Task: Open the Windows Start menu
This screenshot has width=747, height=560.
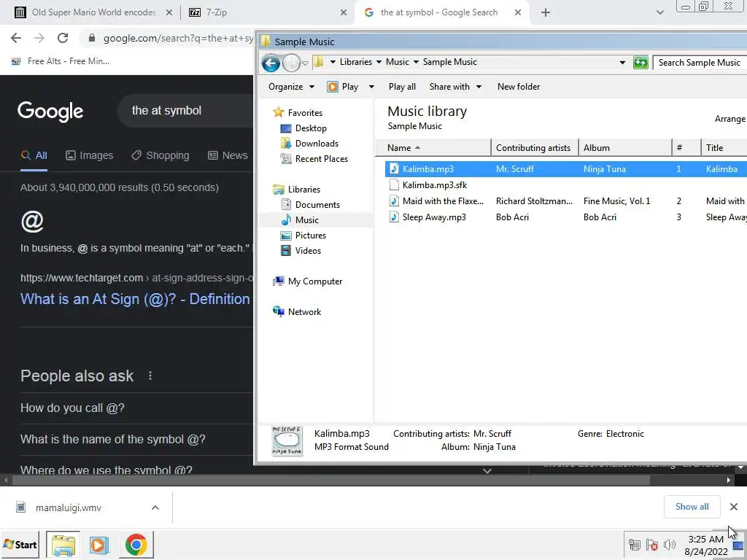Action: click(x=20, y=544)
